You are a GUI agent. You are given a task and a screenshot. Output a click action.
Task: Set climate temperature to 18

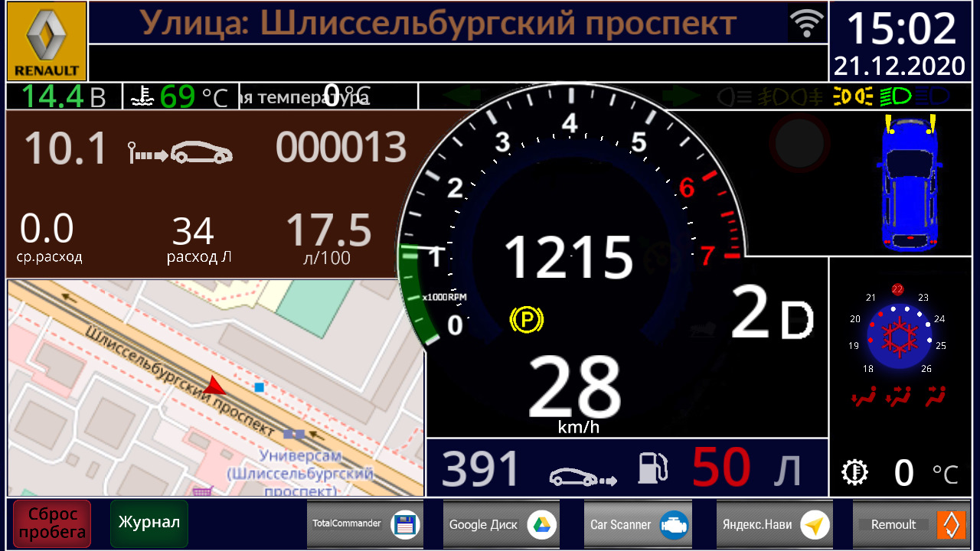point(868,369)
